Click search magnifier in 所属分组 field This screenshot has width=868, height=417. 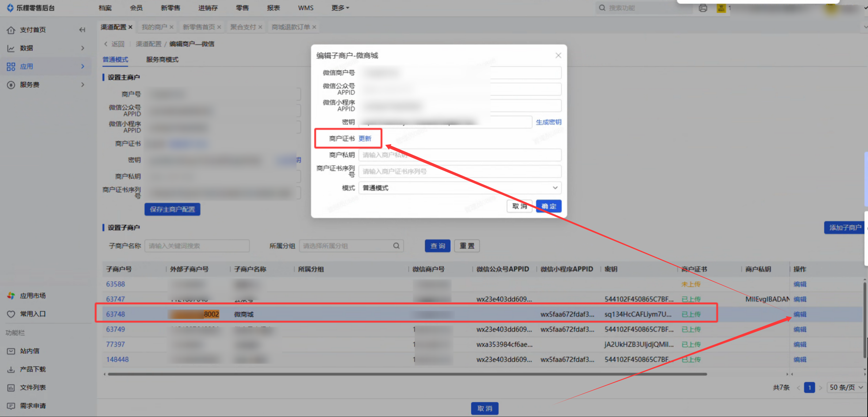[x=396, y=246]
